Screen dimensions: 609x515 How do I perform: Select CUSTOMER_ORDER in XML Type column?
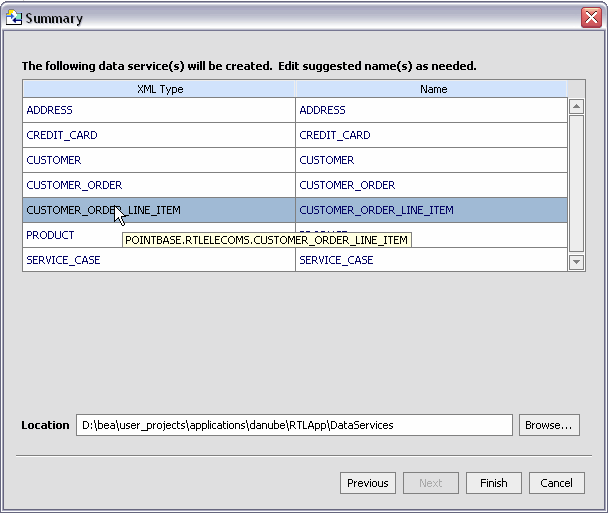coord(159,185)
